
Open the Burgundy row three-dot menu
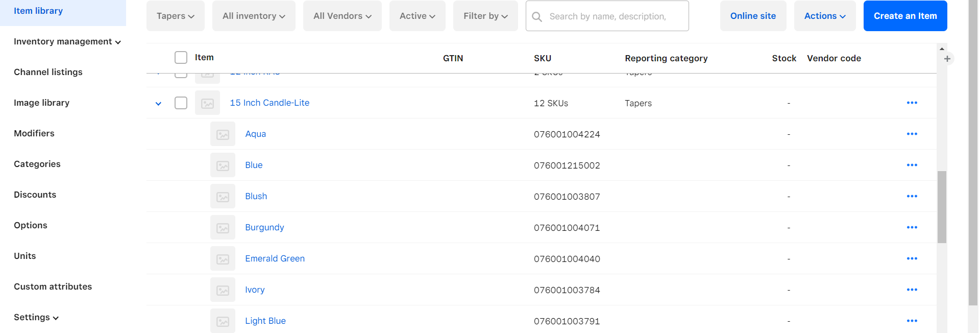coord(912,227)
